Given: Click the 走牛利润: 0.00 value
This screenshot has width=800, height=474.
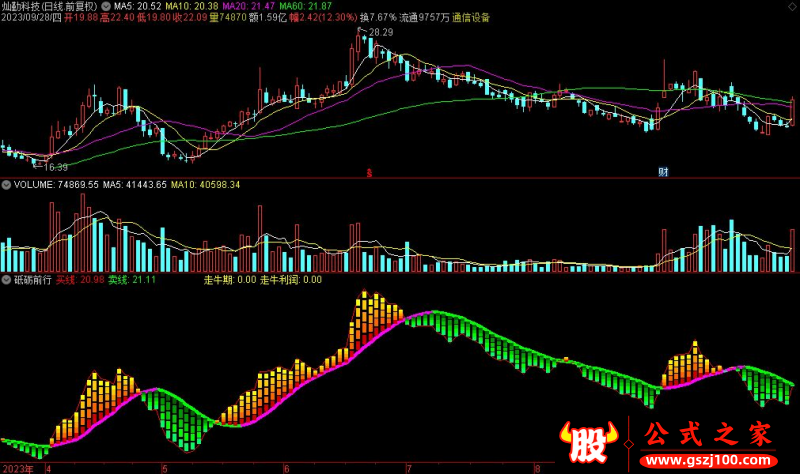Looking at the screenshot, I should 291,280.
